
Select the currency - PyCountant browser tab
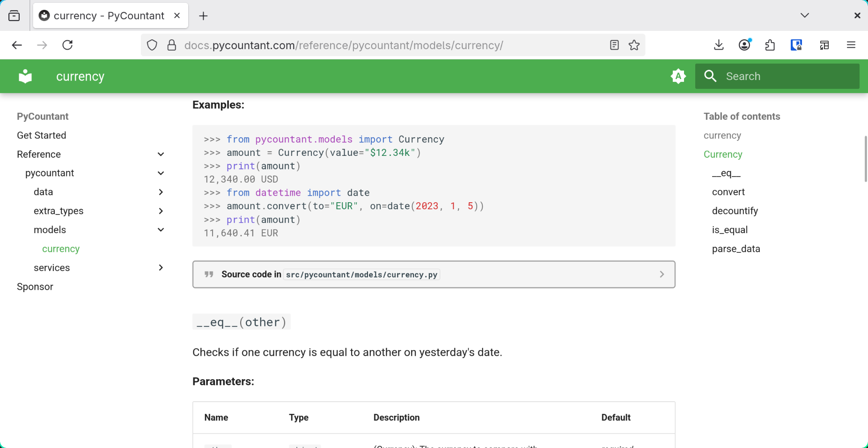click(109, 16)
